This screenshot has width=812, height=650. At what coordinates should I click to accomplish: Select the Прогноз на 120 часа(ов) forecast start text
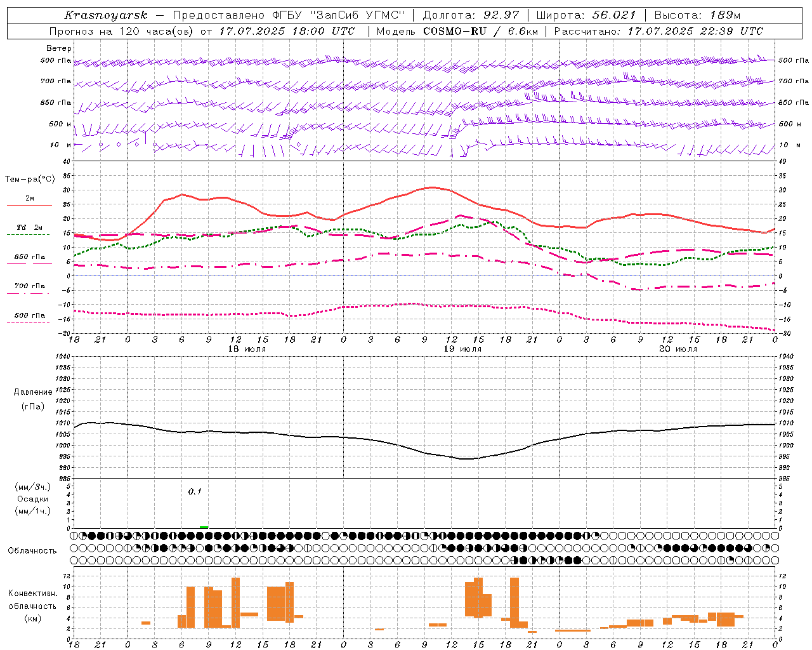coord(202,31)
